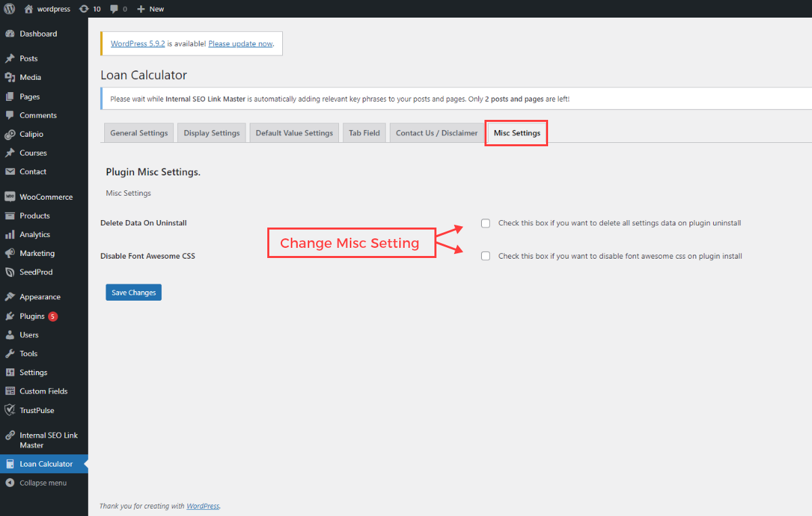Click the Pages icon in sidebar

click(x=9, y=97)
